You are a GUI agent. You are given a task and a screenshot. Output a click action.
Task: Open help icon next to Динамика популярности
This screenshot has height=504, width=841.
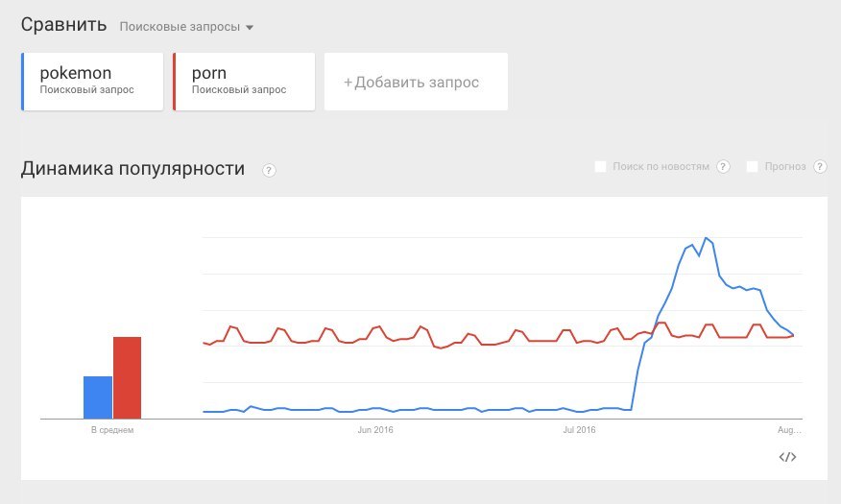pos(269,171)
